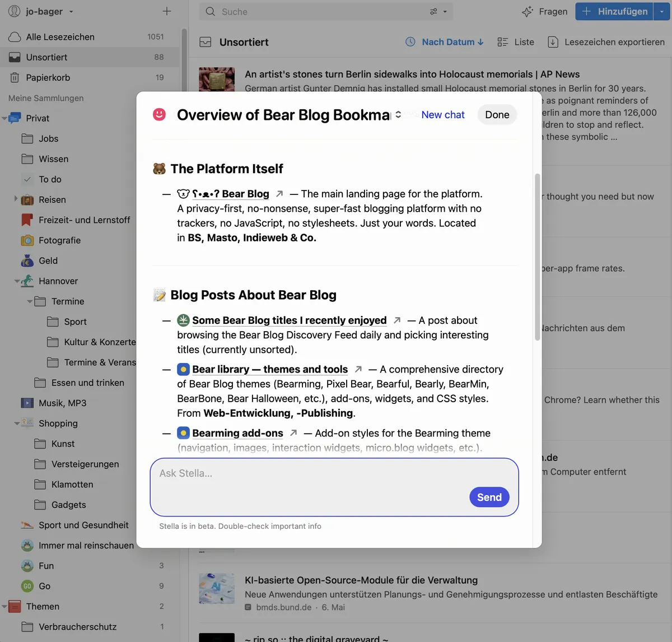Open the jo-bager account dropdown
The height and width of the screenshot is (642, 672).
(71, 12)
